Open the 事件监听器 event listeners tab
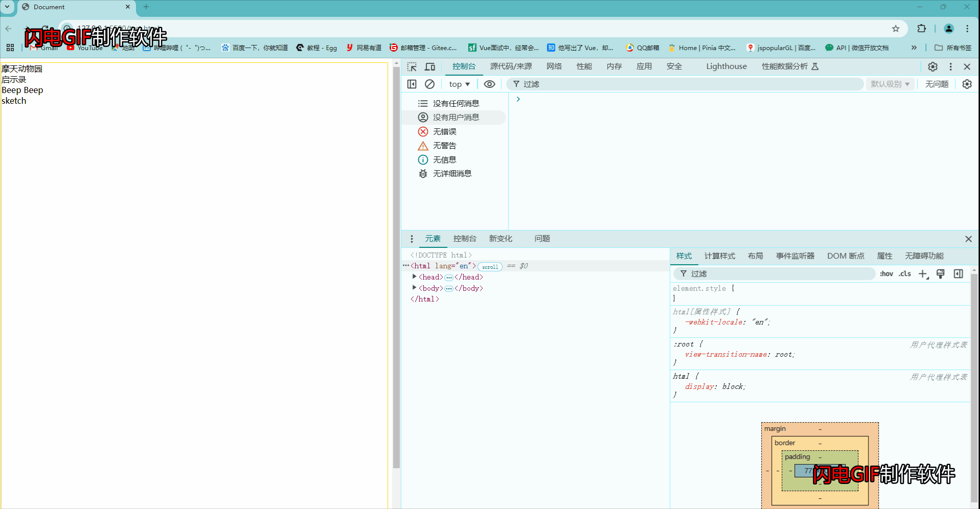 click(795, 256)
